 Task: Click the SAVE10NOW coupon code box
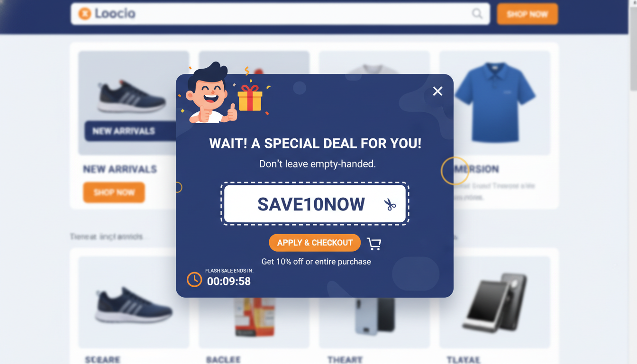click(x=315, y=204)
